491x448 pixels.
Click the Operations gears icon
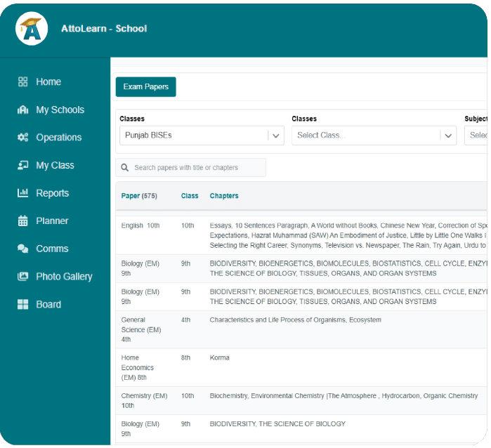pyautogui.click(x=22, y=138)
